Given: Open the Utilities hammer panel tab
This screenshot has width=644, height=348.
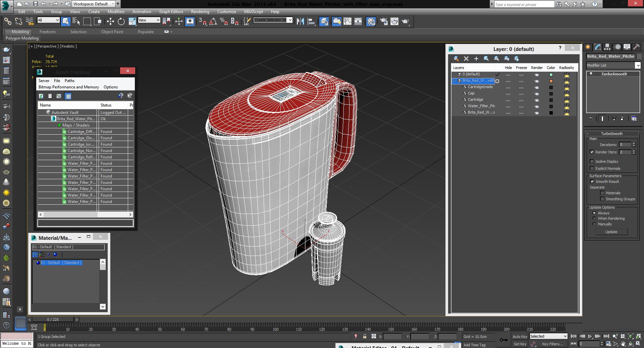Looking at the screenshot, I should 636,47.
